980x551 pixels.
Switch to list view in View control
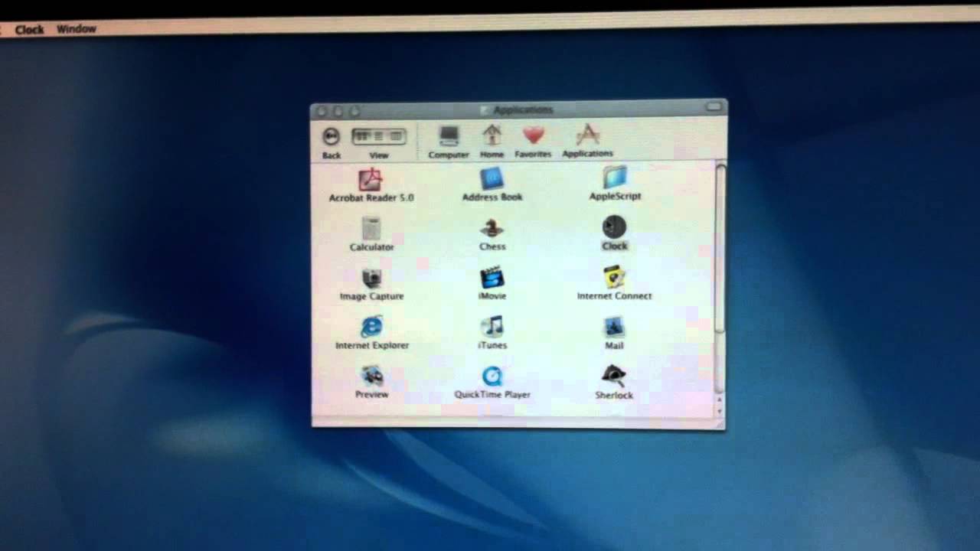(378, 137)
